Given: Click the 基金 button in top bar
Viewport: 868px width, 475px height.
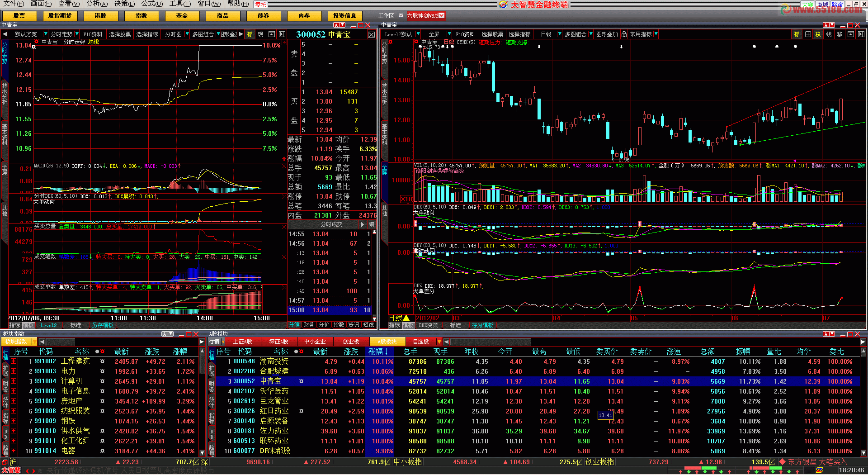Looking at the screenshot, I should click(x=182, y=16).
